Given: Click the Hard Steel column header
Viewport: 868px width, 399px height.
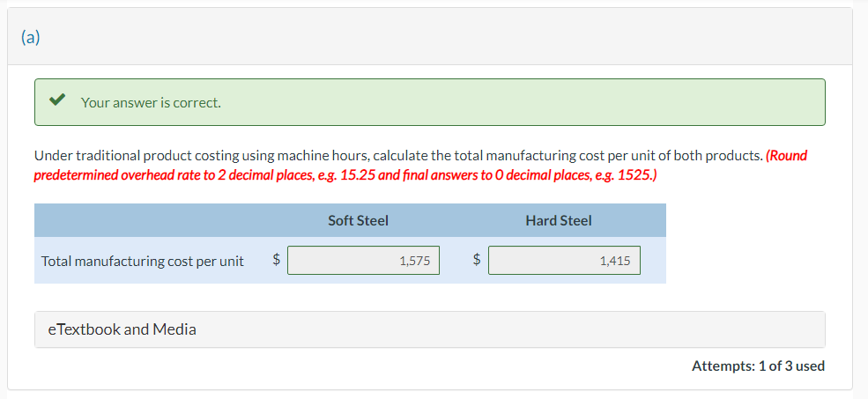Looking at the screenshot, I should pyautogui.click(x=559, y=220).
